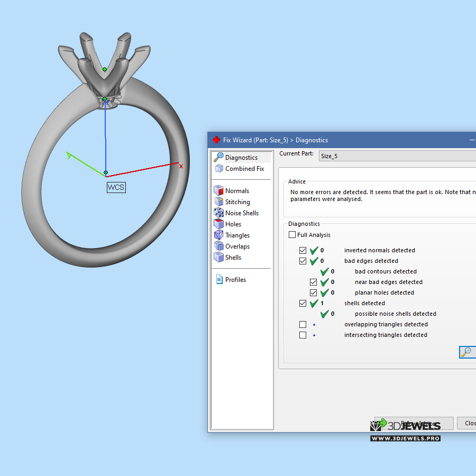Open the Combined Fix page
The image size is (476, 476).
coord(244,169)
